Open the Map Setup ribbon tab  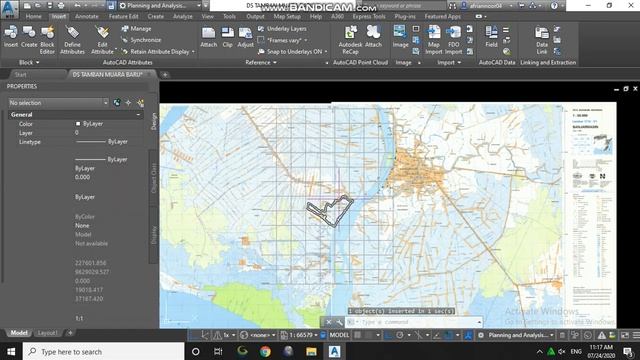287,16
